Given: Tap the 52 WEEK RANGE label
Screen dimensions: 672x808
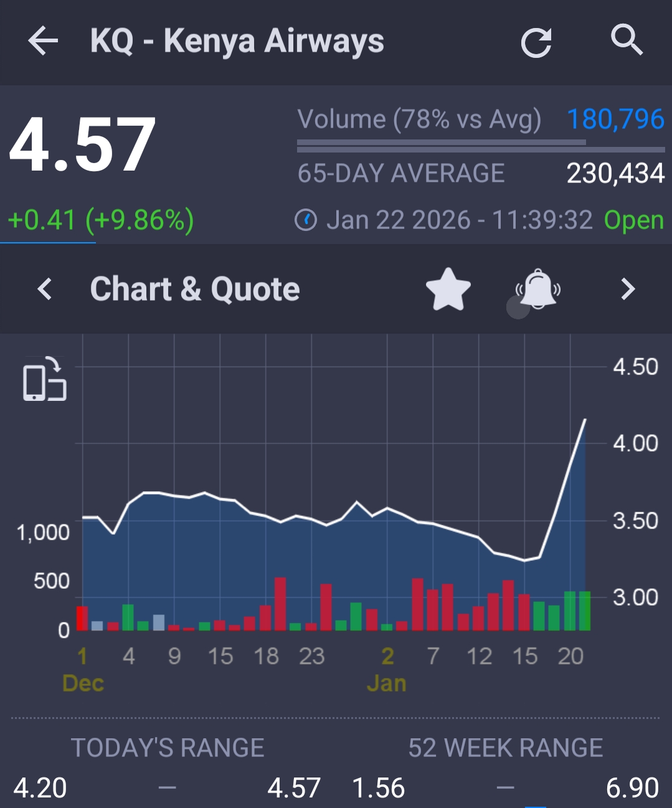Looking at the screenshot, I should point(505,748).
